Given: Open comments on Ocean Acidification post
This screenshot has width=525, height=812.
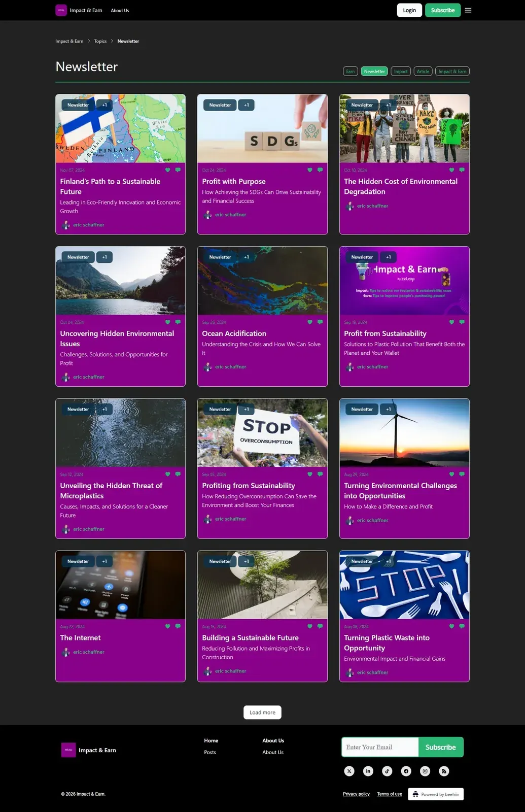Looking at the screenshot, I should [320, 322].
